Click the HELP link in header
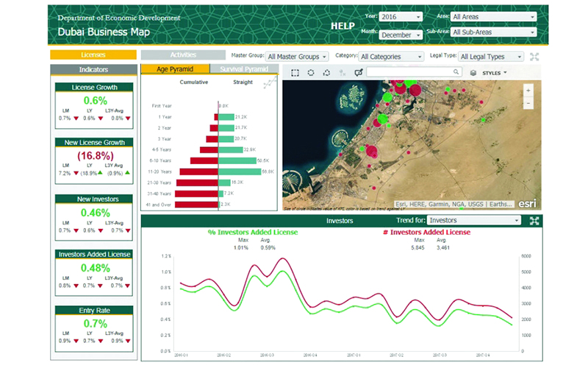This screenshot has width=588, height=368. (x=343, y=26)
